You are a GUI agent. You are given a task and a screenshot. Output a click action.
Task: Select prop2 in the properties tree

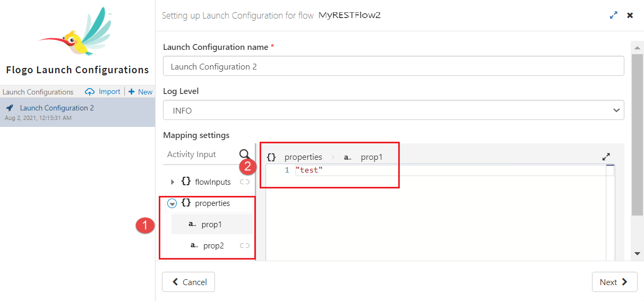click(x=213, y=246)
